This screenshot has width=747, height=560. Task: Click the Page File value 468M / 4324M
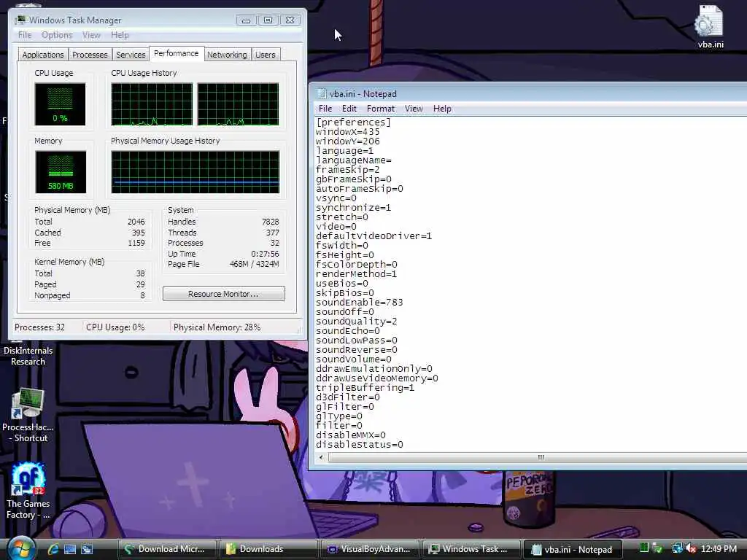coord(254,264)
